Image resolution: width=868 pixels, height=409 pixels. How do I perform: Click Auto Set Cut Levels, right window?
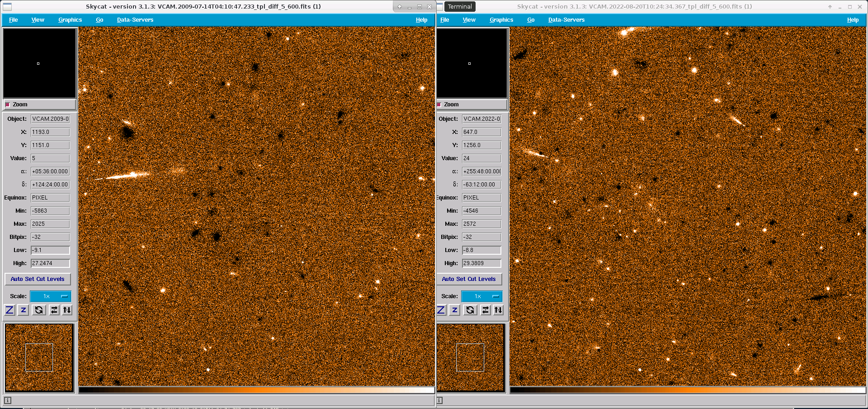[x=469, y=279]
